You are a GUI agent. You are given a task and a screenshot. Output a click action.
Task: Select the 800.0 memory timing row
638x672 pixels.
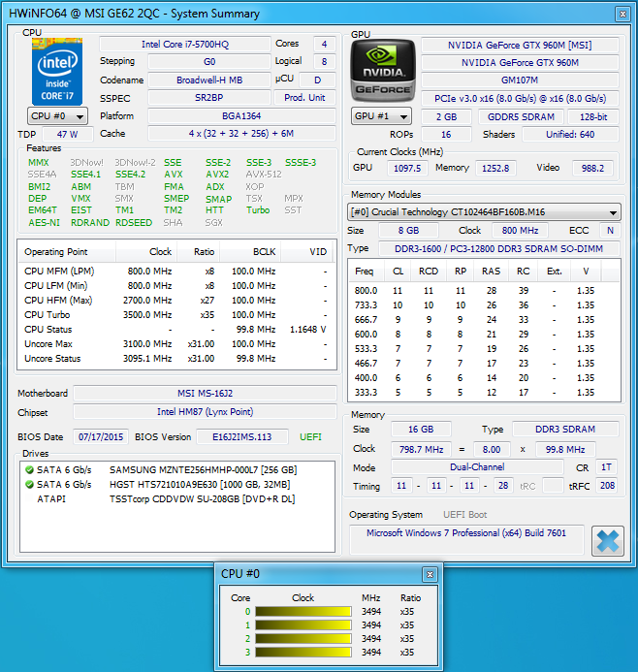click(x=484, y=291)
